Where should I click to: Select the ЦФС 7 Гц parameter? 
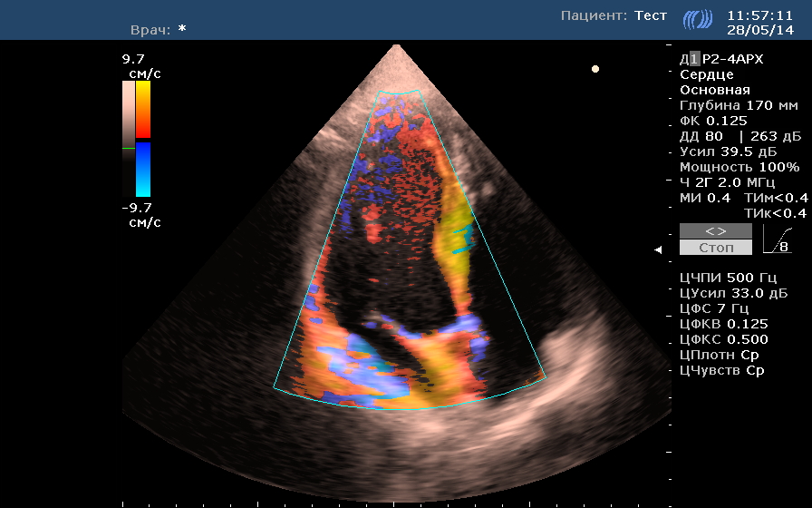(714, 309)
